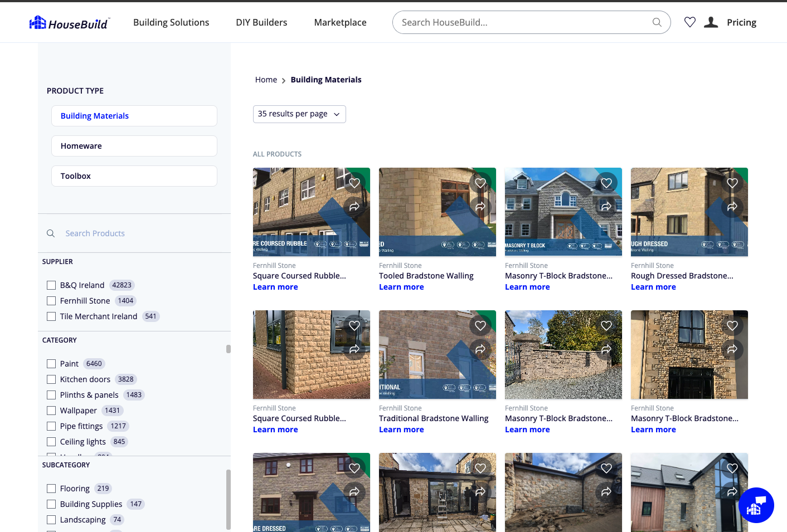Share the Traditional Bradstone Walling product

[480, 349]
